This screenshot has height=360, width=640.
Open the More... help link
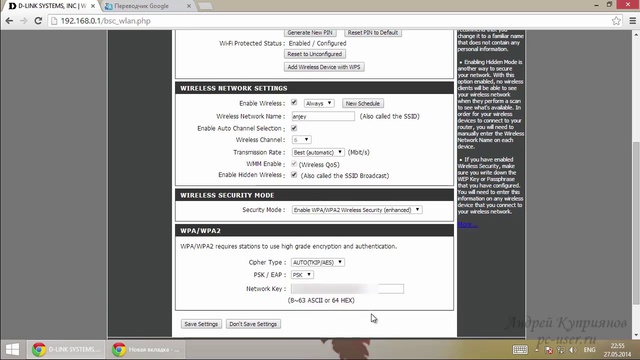point(467,224)
